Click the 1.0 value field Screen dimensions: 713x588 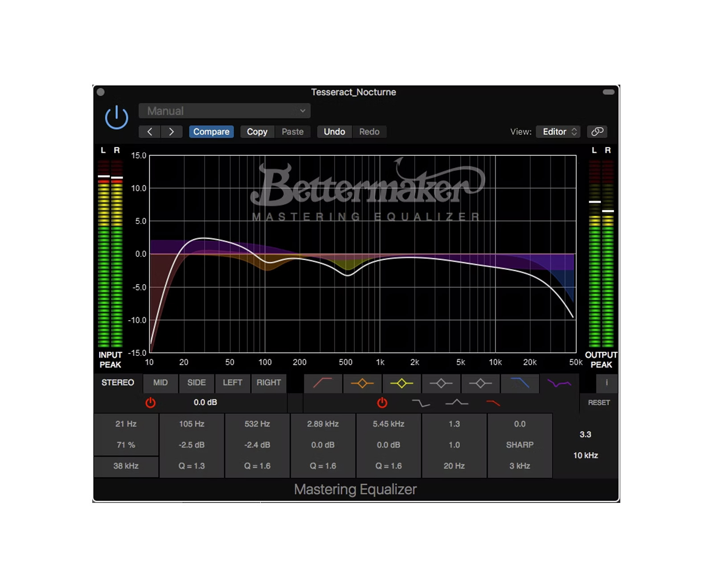tap(454, 445)
